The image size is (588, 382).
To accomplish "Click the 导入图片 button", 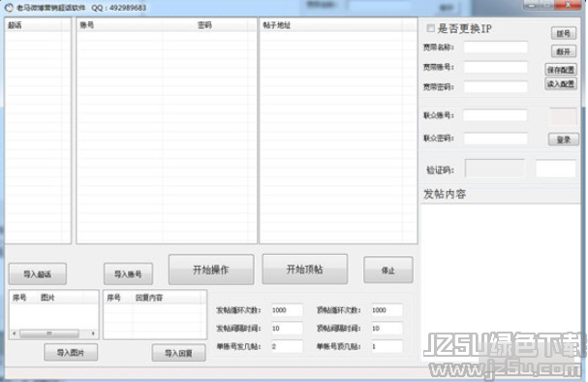I will 71,352.
